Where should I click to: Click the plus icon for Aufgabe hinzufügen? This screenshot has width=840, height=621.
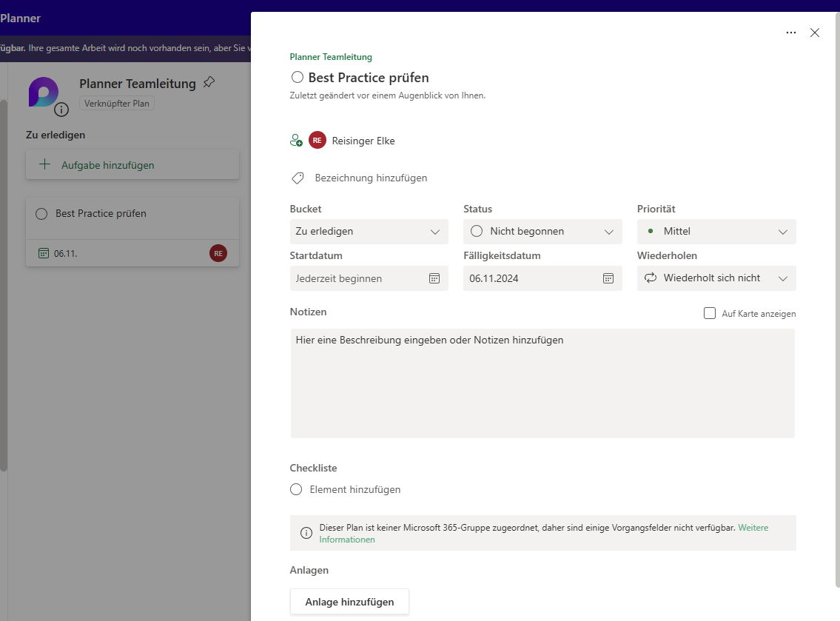tap(45, 164)
